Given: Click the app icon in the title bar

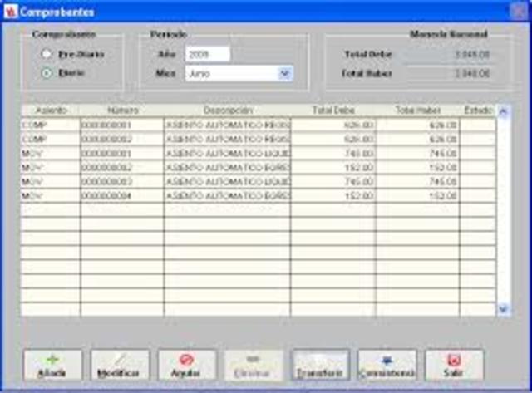Looking at the screenshot, I should click(11, 12).
